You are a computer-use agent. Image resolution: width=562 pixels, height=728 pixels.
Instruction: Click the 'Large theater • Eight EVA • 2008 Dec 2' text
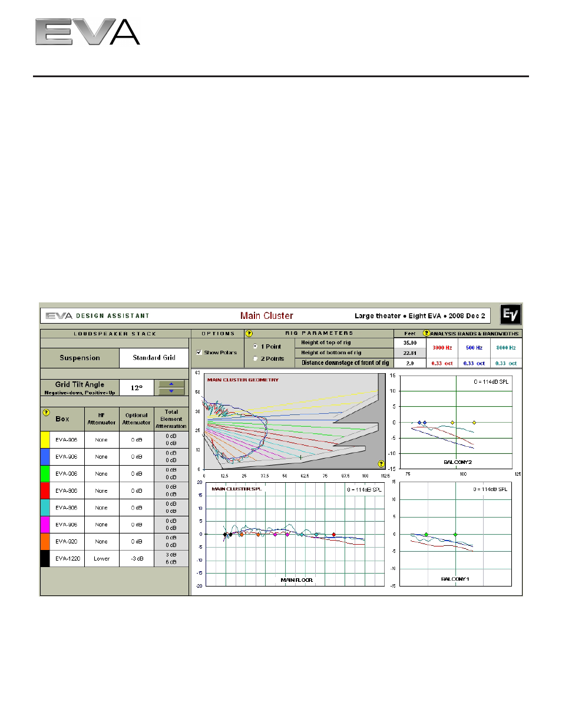(x=419, y=316)
